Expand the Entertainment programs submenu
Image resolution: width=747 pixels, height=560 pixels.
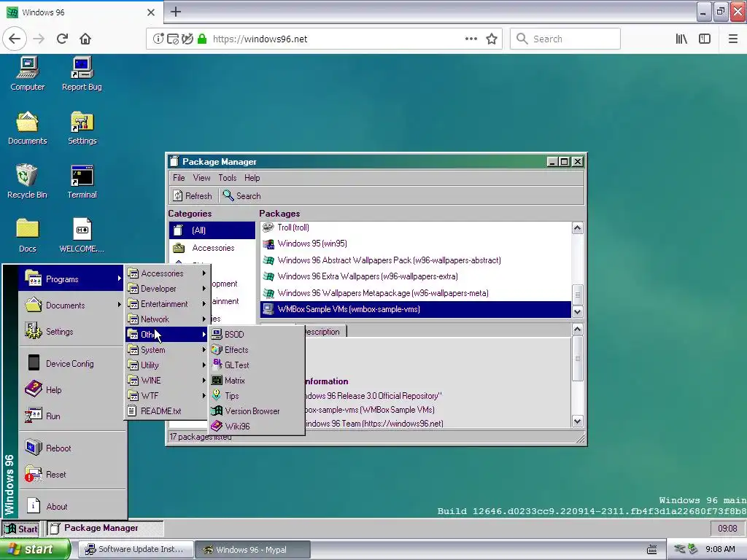167,303
